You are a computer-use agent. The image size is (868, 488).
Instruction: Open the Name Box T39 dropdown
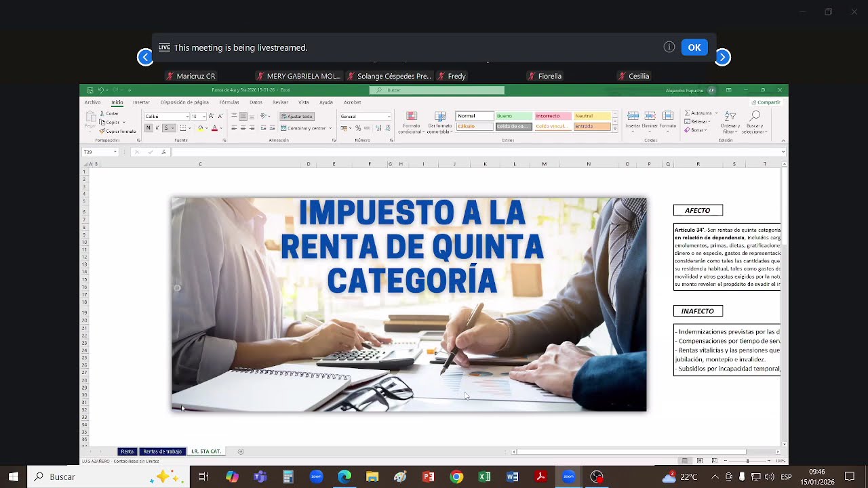115,152
